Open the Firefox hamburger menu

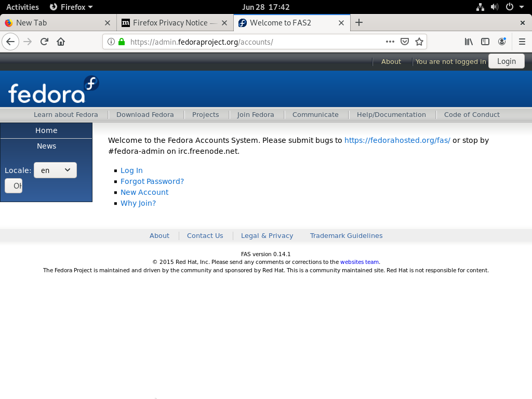[x=522, y=42]
